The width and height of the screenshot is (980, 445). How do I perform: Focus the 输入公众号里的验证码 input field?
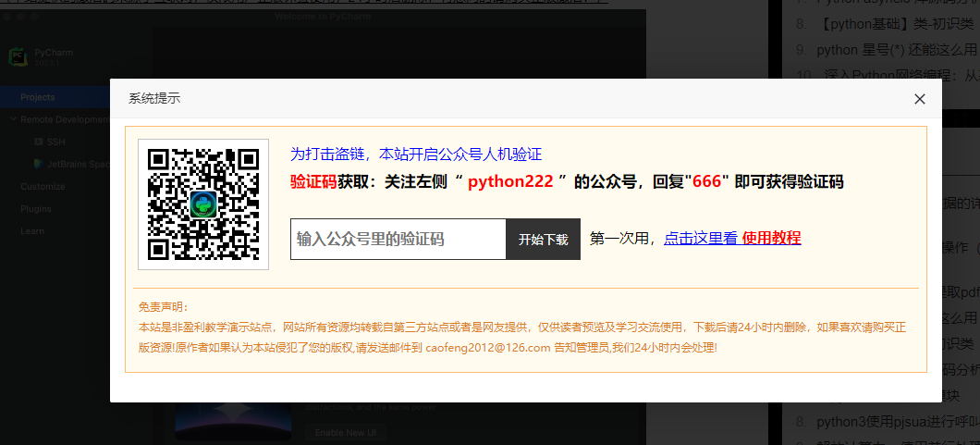point(398,239)
